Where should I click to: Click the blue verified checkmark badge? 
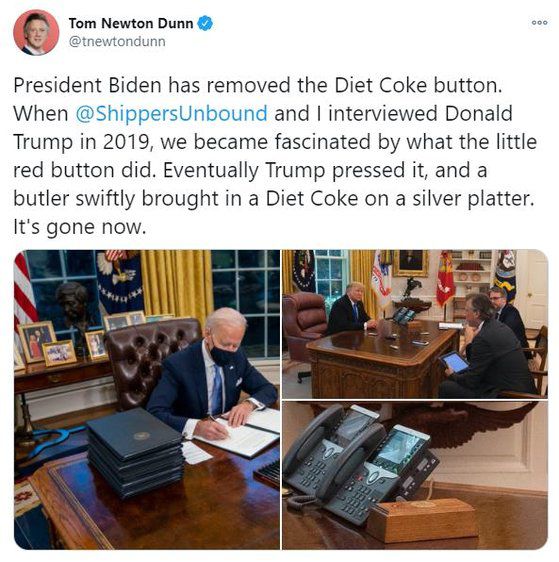click(x=205, y=24)
